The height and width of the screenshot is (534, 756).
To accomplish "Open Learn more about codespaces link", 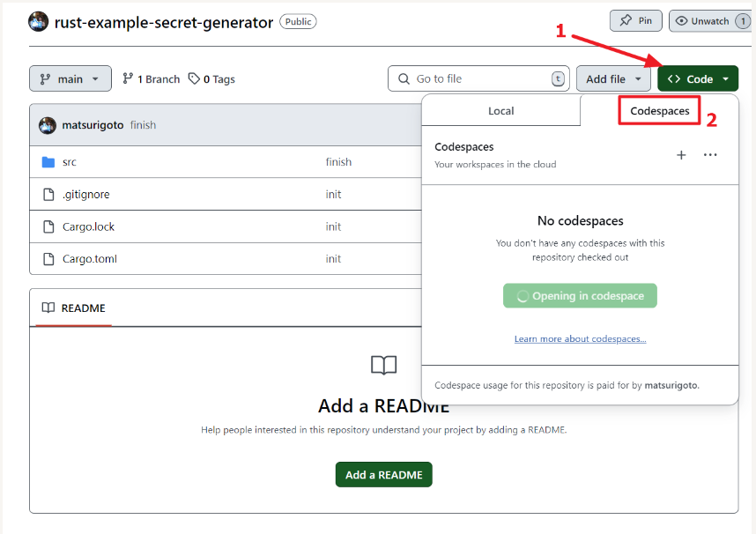I will tap(580, 338).
